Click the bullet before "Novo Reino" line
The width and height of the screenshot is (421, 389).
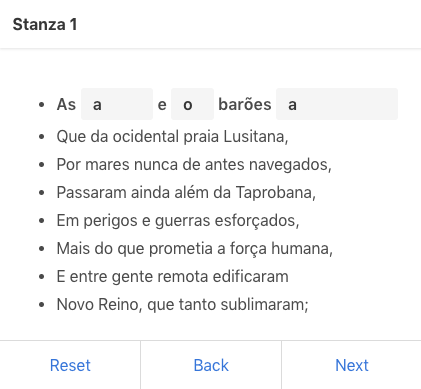(41, 305)
